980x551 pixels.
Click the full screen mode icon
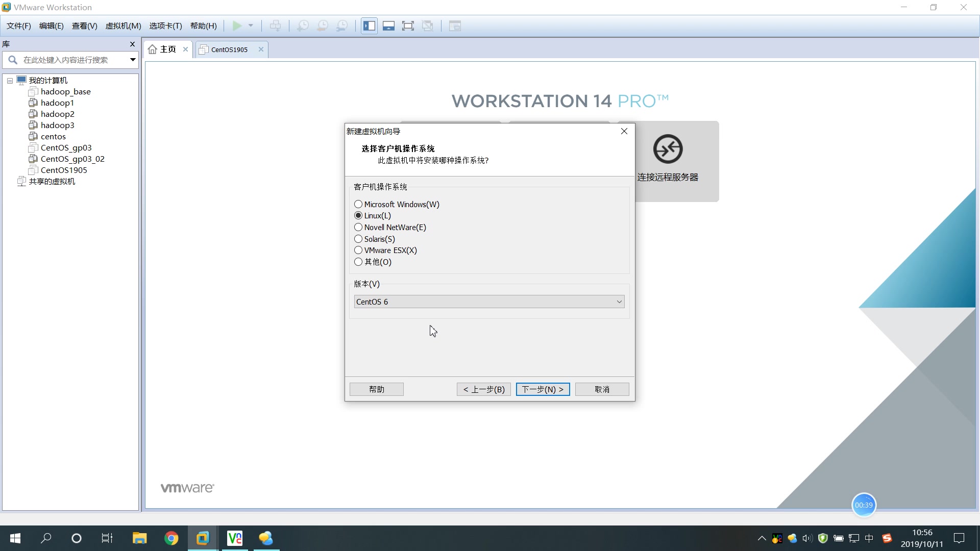[x=408, y=26]
